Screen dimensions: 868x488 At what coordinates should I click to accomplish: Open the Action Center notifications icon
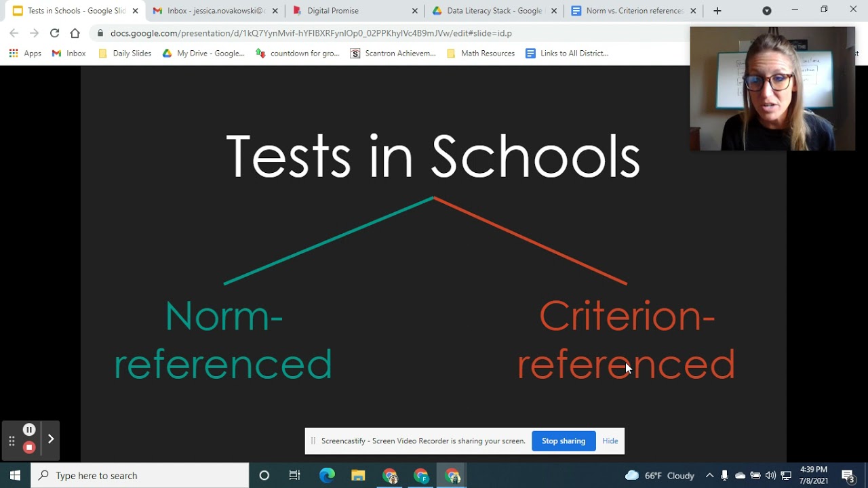pyautogui.click(x=848, y=475)
